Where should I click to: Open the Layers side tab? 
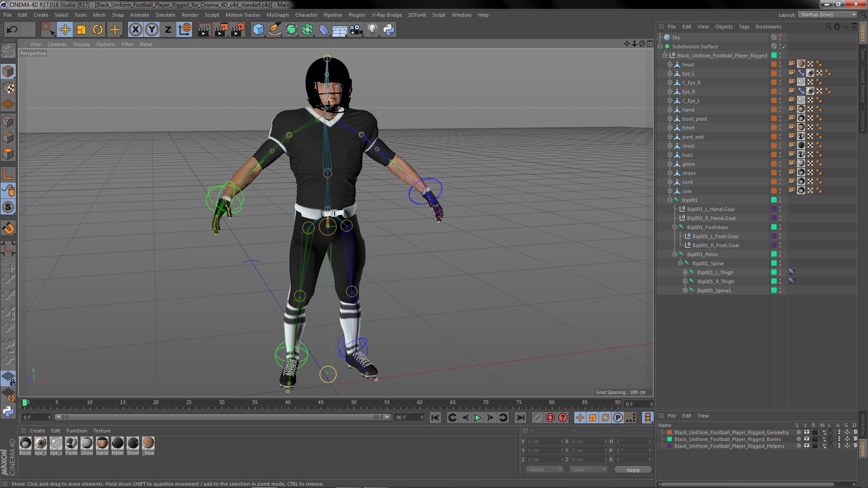tap(863, 449)
